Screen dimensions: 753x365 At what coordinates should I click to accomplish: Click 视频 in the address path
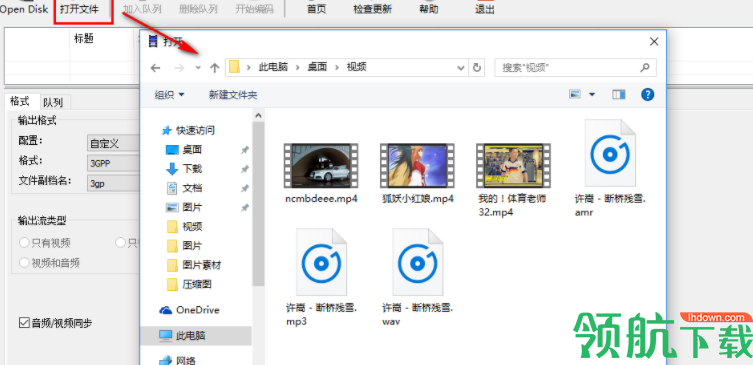(x=356, y=67)
